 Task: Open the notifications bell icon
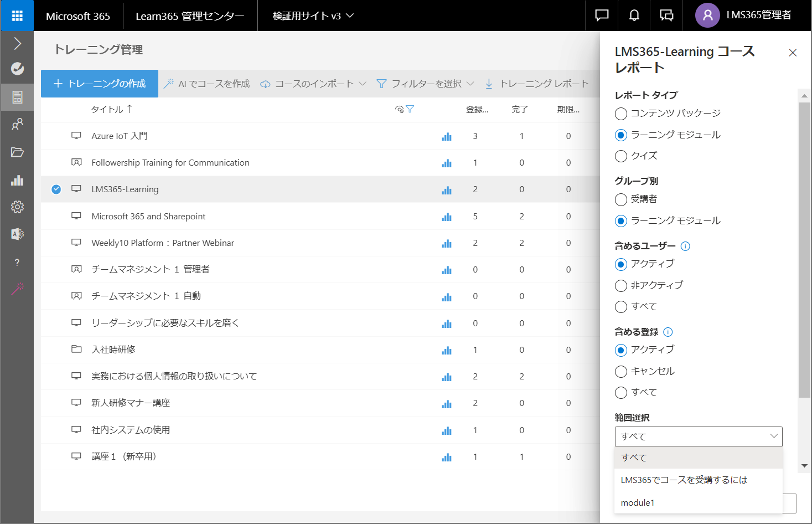pos(634,16)
